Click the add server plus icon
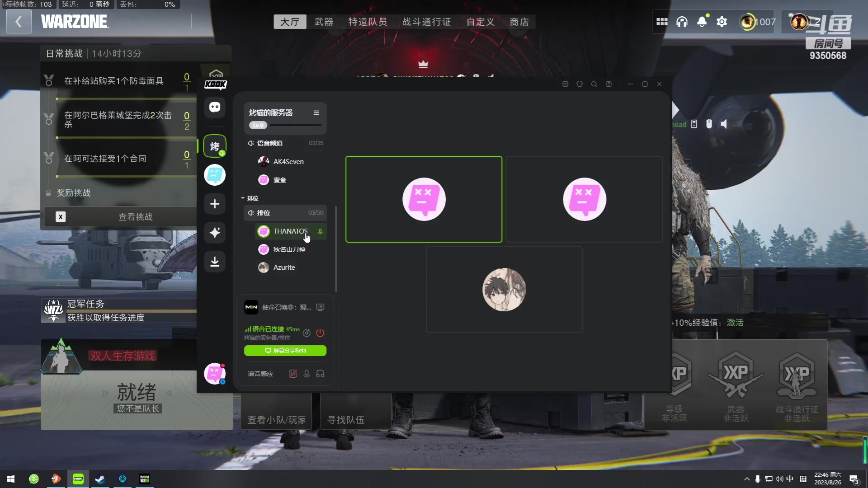 point(215,204)
